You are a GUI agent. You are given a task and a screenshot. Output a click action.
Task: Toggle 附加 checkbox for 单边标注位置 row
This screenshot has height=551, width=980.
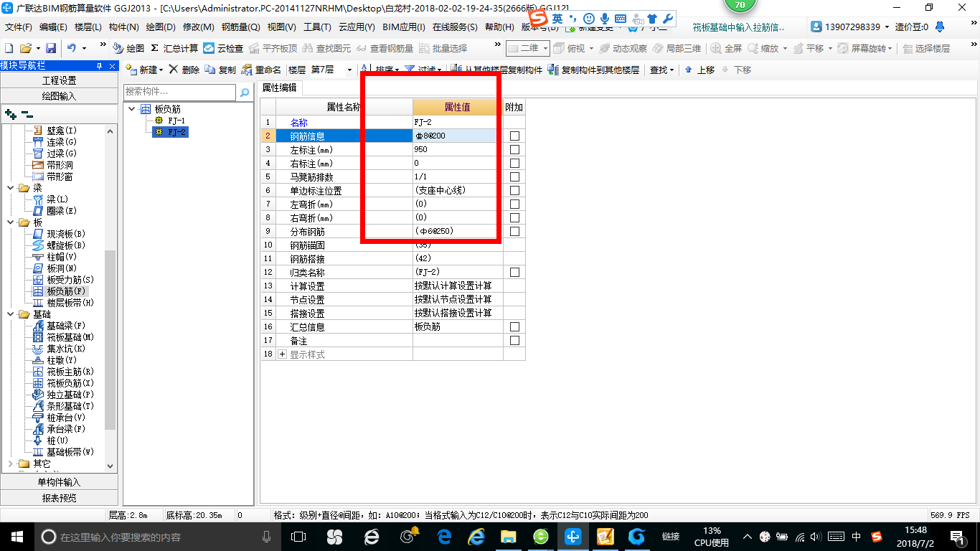[x=514, y=191]
